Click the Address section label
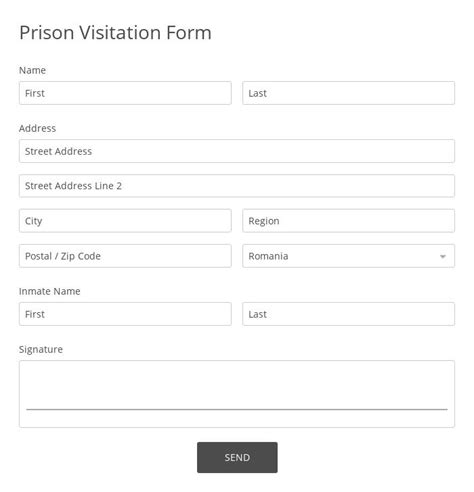Screen dimensions: 474x492 (37, 128)
